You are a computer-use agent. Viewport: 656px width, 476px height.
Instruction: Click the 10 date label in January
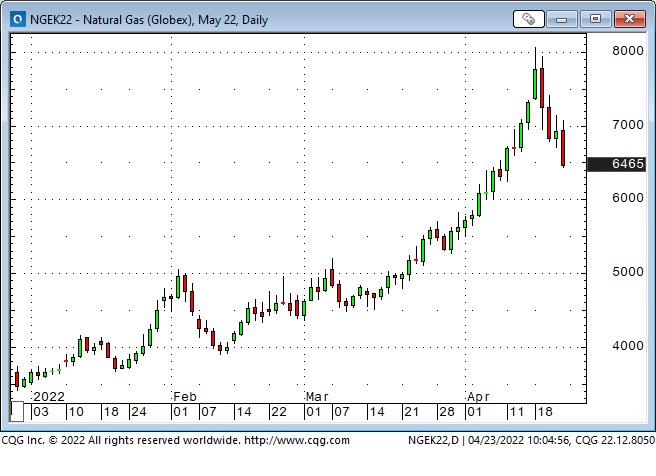[76, 412]
